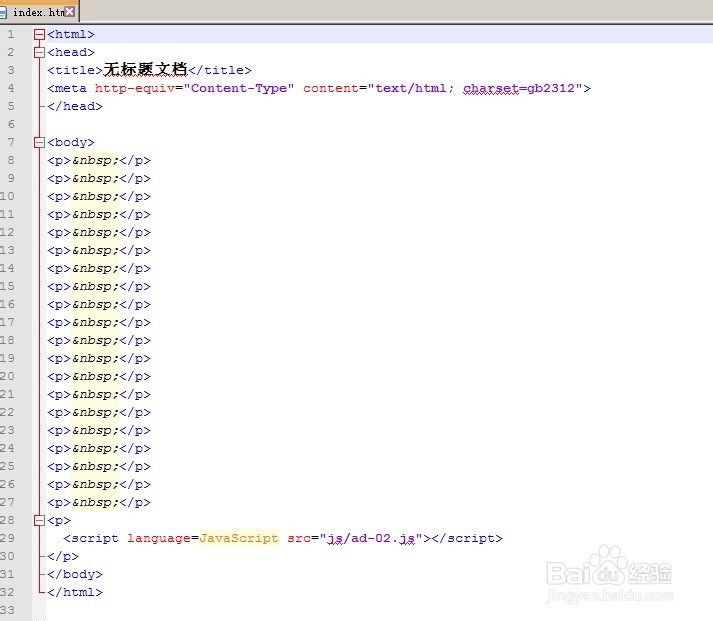Screen dimensions: 713x621
Task: Click the file icon on index.html tab
Action: tap(3, 12)
